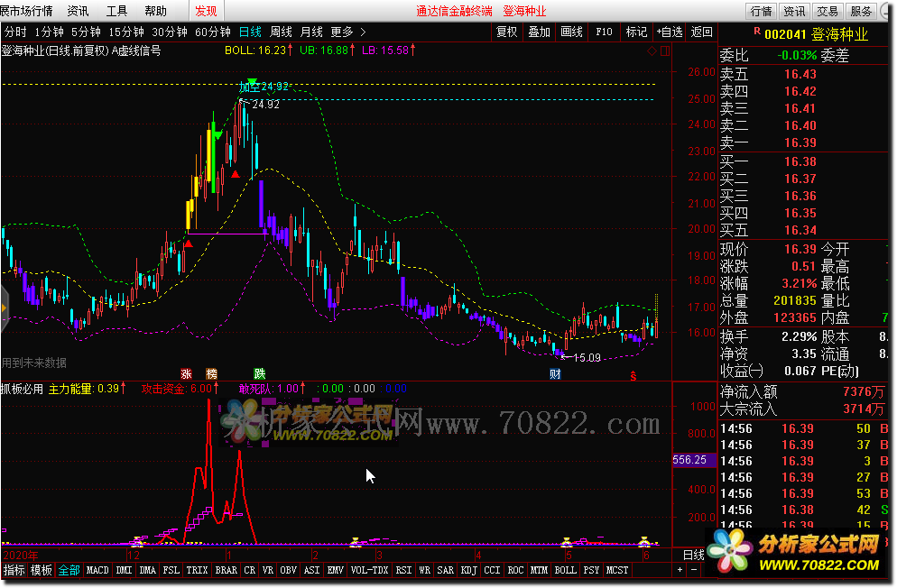
Task: Select the VOL-TDX indicator
Action: tap(370, 570)
